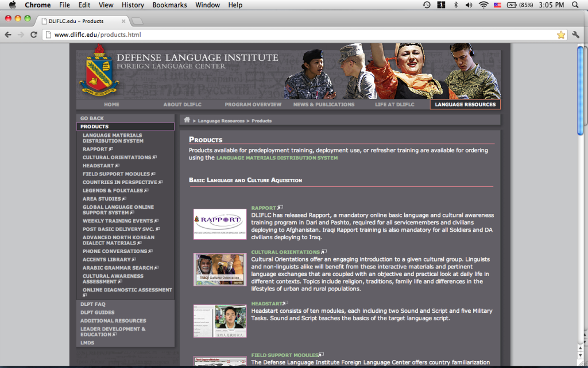Image resolution: width=588 pixels, height=368 pixels.
Task: Go back to the previous page
Action: 8,34
